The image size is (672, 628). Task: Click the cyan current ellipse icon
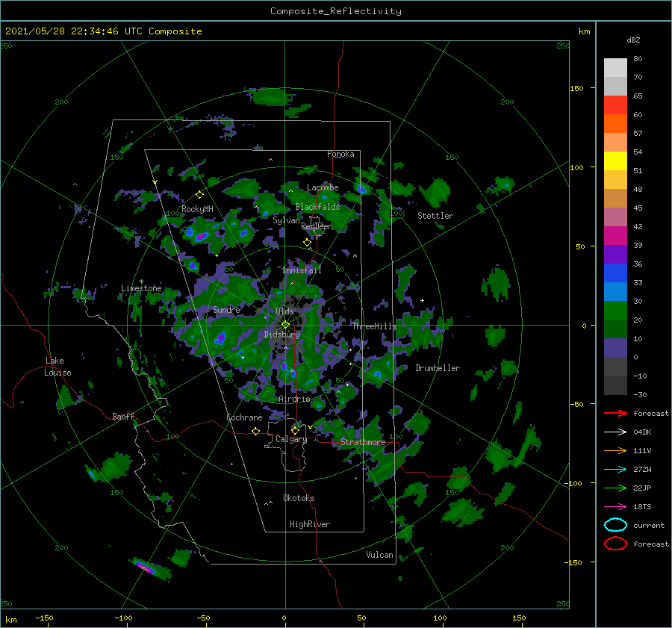pos(615,525)
